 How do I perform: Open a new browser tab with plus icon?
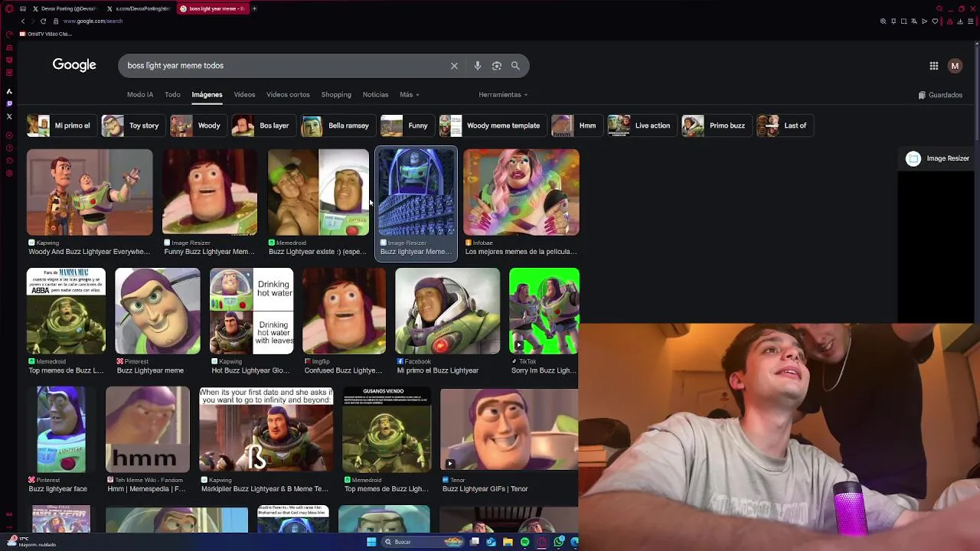click(x=254, y=8)
